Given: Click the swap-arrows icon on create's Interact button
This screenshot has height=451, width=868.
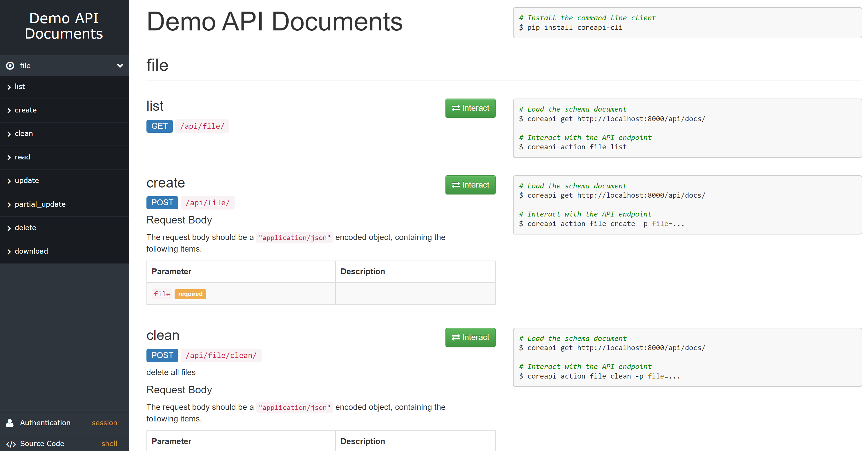Looking at the screenshot, I should (456, 185).
